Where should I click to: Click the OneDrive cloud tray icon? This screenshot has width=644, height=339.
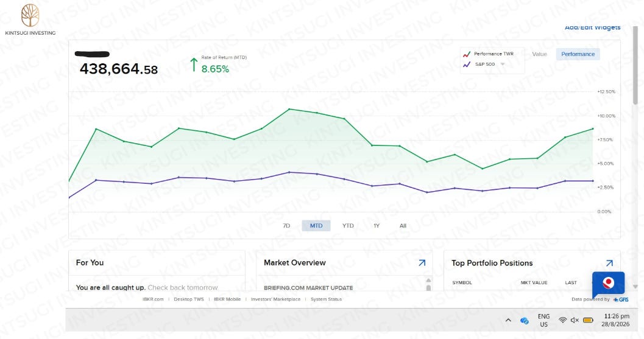[x=524, y=321]
